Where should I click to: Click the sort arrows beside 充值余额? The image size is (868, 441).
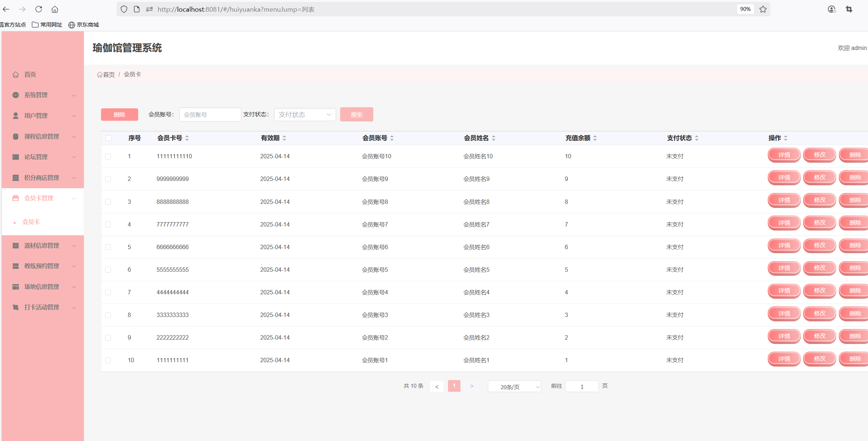[x=595, y=138]
